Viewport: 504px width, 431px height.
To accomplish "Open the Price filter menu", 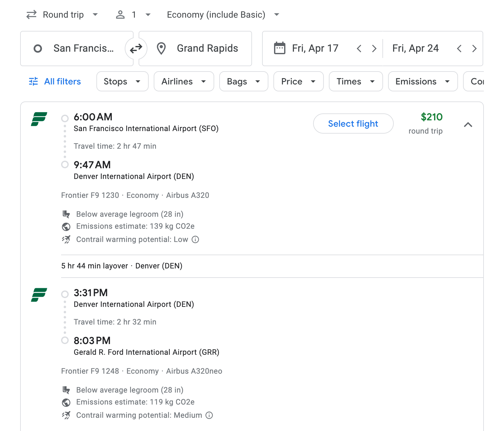I will click(298, 81).
